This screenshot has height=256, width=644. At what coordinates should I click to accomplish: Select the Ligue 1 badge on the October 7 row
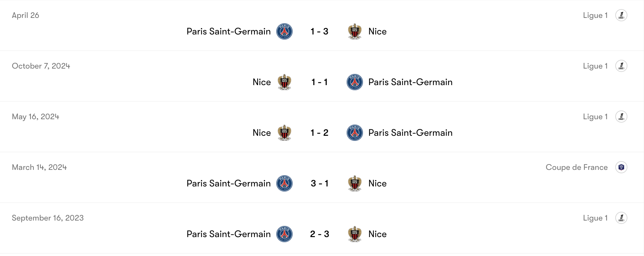621,66
